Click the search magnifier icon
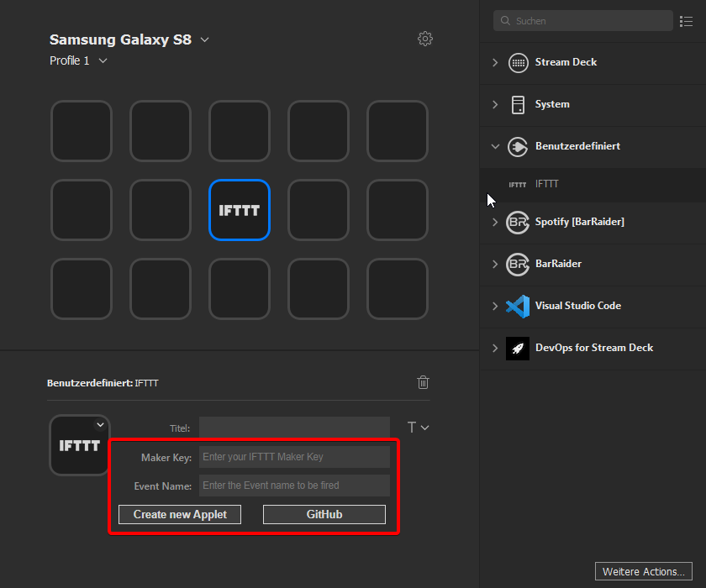 click(x=505, y=21)
